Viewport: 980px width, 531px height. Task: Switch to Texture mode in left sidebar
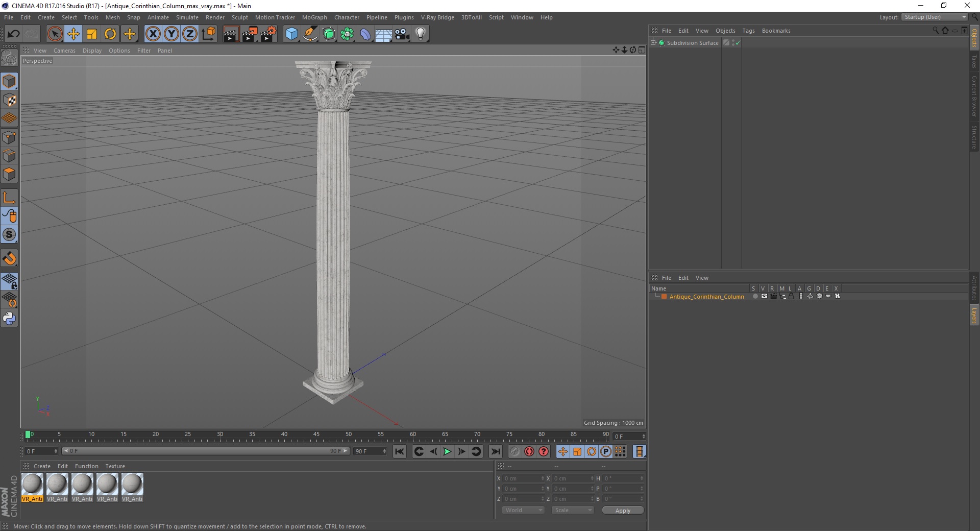(x=9, y=100)
